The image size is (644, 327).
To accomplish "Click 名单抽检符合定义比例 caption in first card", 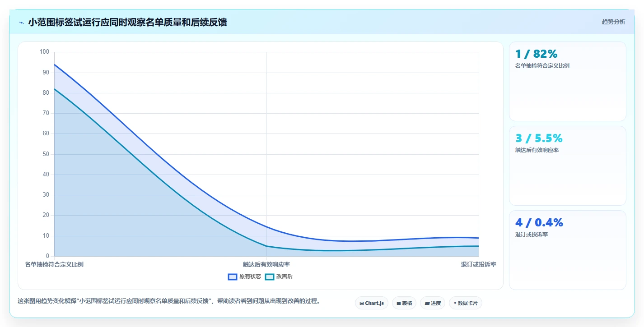I will (542, 66).
